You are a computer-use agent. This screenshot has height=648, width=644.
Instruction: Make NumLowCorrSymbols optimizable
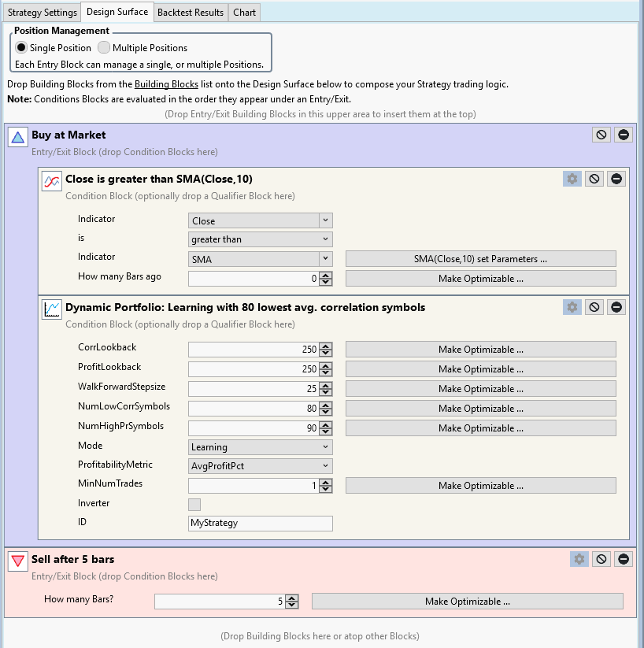tap(481, 409)
